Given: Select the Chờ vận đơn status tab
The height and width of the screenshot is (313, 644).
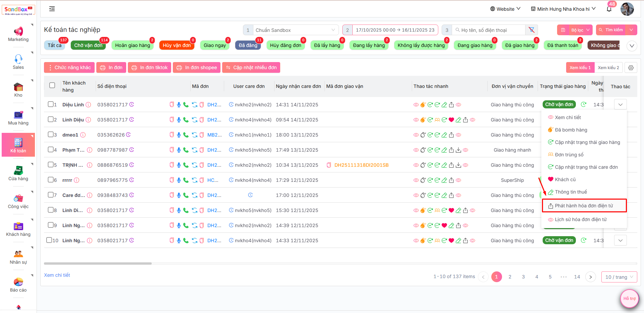Looking at the screenshot, I should click(88, 45).
